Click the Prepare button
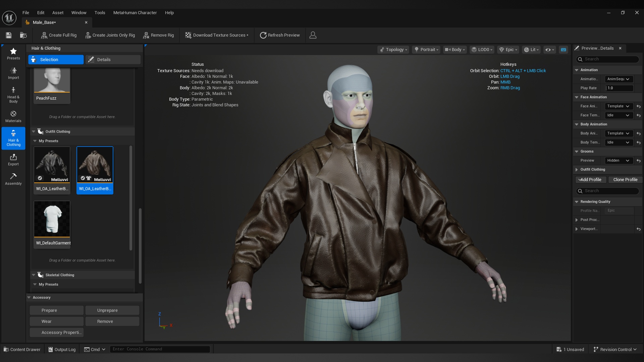This screenshot has width=644, height=362. tap(56, 310)
